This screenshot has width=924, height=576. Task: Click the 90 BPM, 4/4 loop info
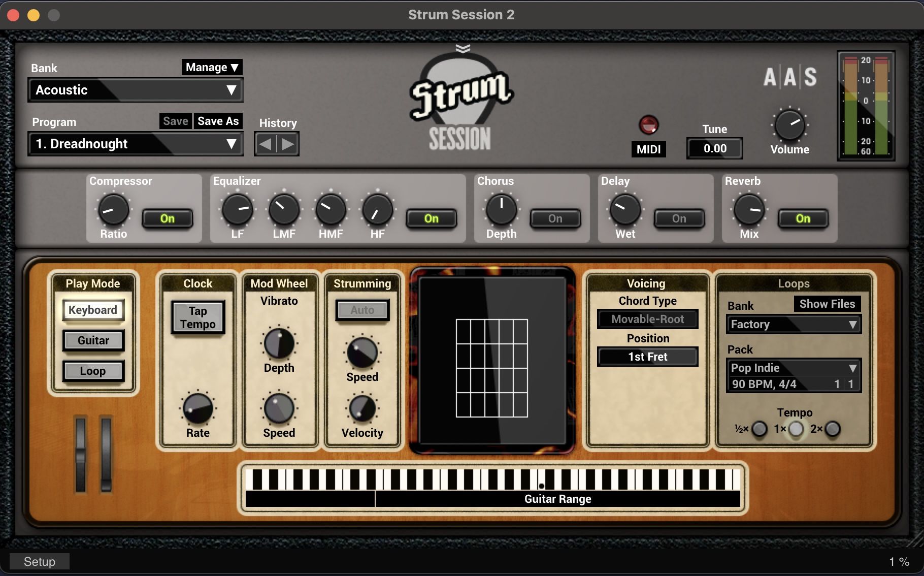tap(764, 384)
